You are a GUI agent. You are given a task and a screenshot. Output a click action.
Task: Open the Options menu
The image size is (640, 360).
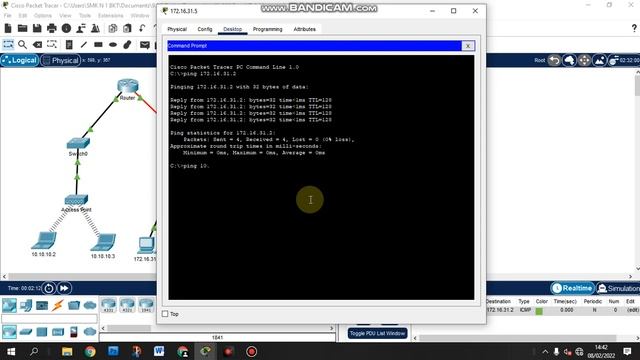point(43,16)
